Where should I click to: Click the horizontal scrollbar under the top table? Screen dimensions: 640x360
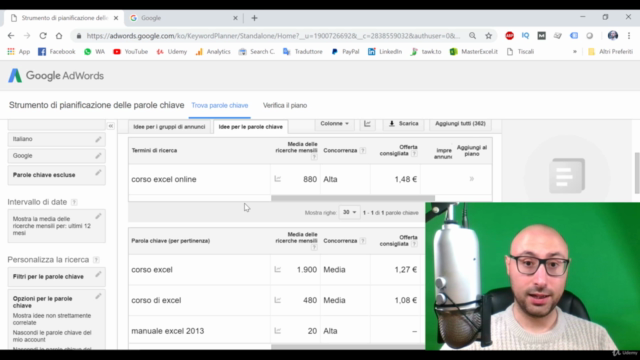pos(353,198)
